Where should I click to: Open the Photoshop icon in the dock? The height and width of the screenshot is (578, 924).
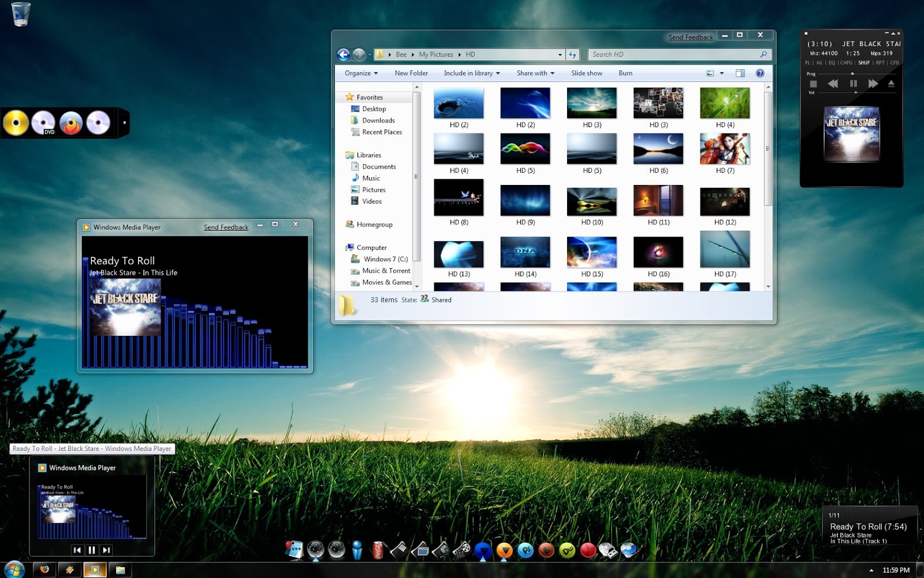tap(526, 550)
